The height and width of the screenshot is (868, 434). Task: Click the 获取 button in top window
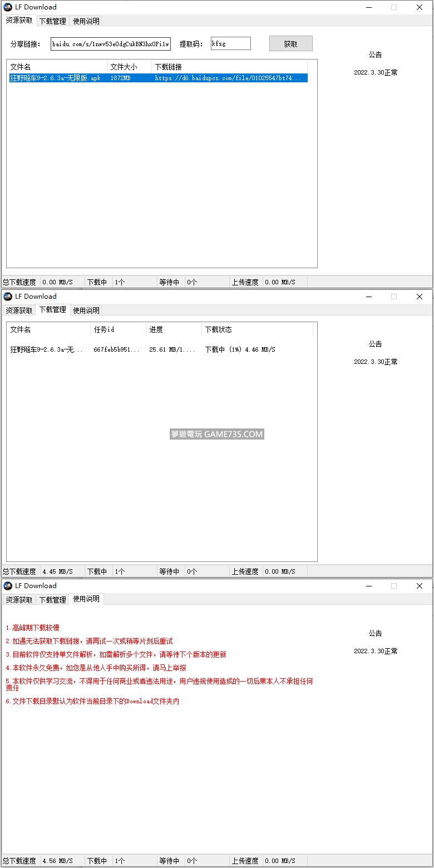[x=290, y=44]
